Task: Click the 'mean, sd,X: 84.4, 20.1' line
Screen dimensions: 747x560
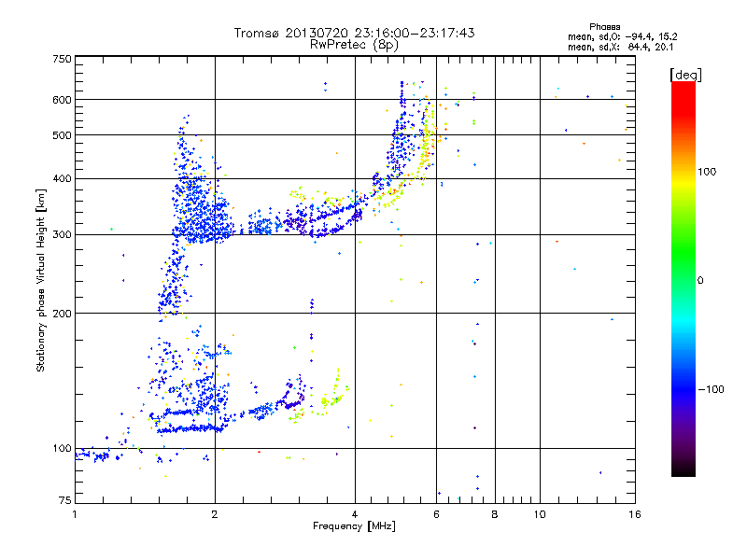Action: pyautogui.click(x=620, y=47)
